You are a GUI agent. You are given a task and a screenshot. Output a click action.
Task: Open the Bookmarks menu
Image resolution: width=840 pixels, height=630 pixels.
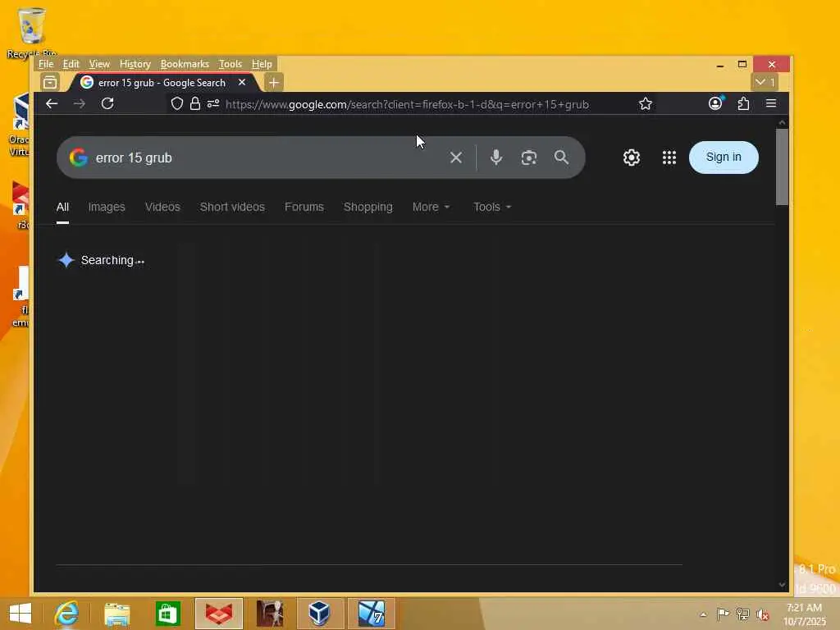point(185,64)
